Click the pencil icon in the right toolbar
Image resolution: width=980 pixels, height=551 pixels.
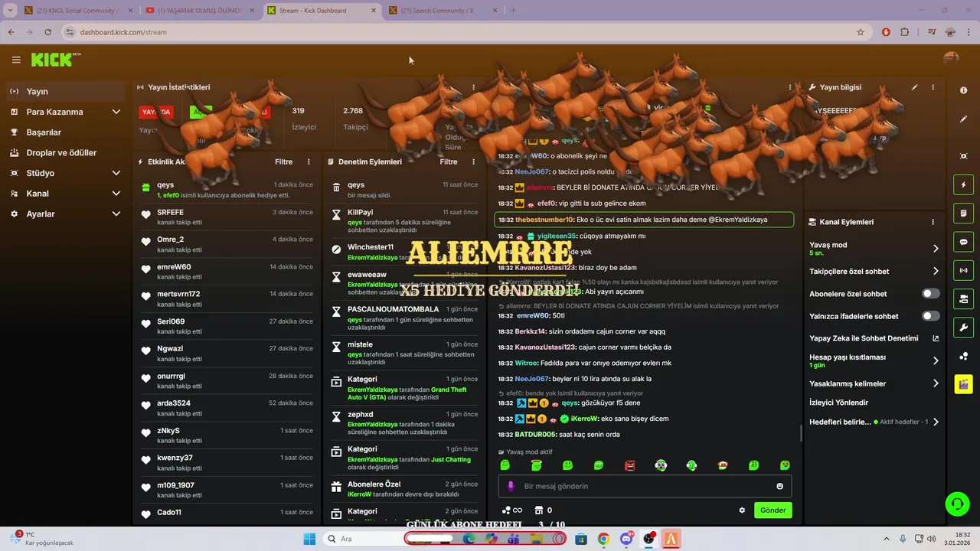click(963, 119)
